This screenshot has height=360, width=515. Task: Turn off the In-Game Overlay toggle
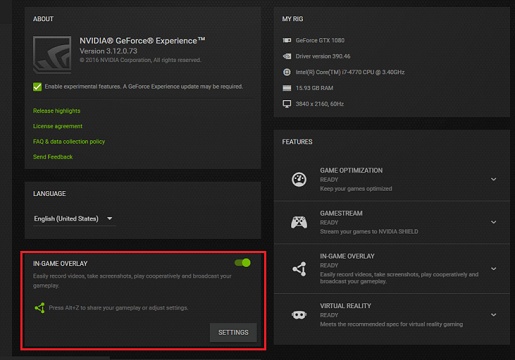[243, 263]
